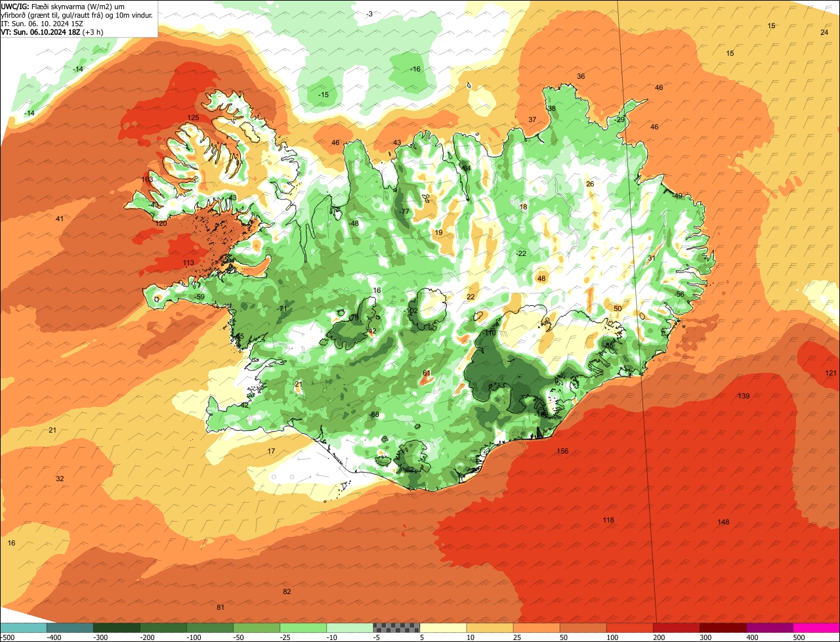The height and width of the screenshot is (642, 840).
Task: Select the legend swatch between 400 and 500
Action: pos(770,628)
